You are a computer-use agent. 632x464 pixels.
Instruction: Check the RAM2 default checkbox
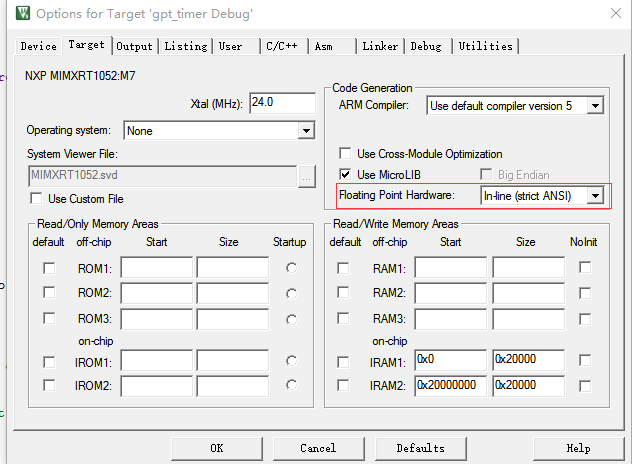[x=343, y=292]
